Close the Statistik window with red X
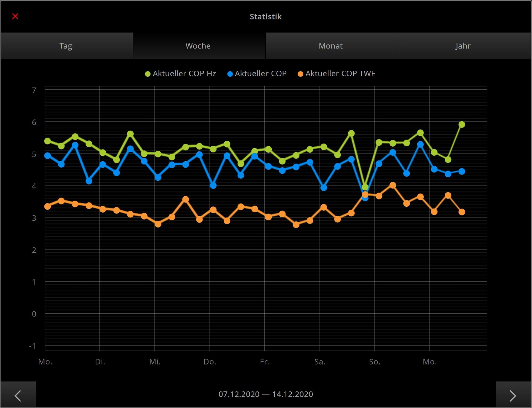532x408 pixels. [x=15, y=16]
